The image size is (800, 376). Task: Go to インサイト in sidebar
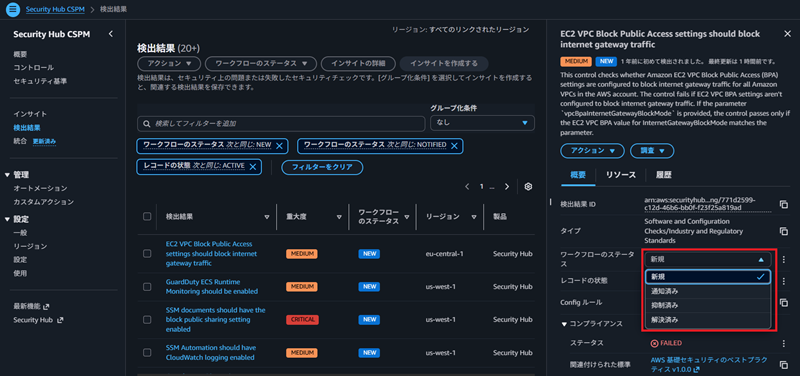30,114
